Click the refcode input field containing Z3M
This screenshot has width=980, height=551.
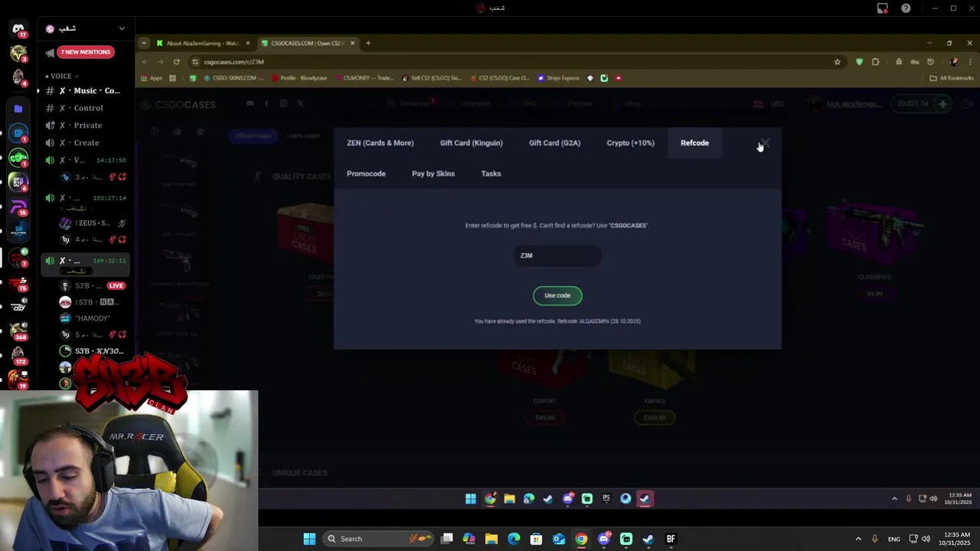click(557, 256)
